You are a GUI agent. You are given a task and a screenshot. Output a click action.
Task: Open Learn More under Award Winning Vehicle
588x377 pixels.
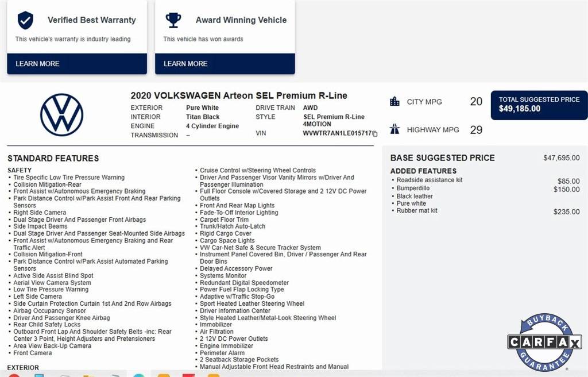tap(225, 63)
